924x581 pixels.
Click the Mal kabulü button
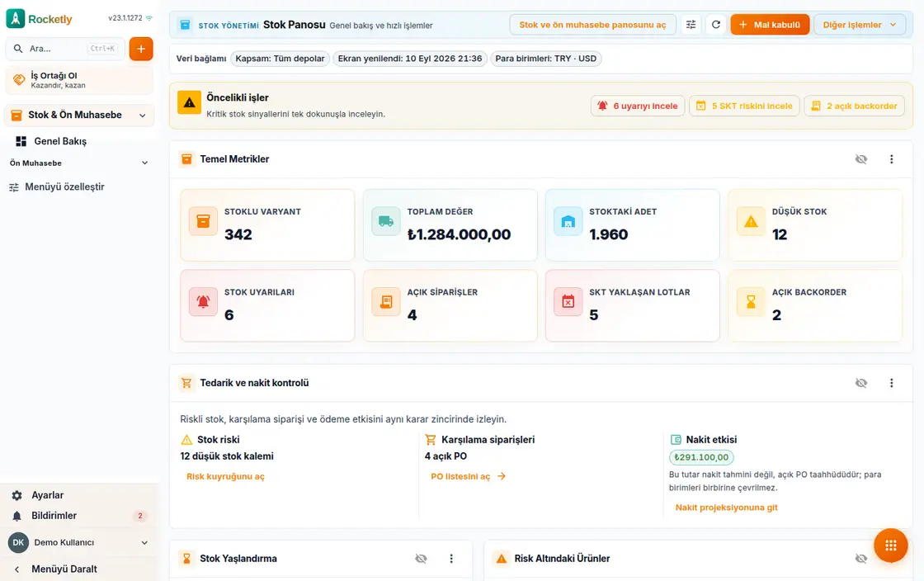[x=770, y=25]
